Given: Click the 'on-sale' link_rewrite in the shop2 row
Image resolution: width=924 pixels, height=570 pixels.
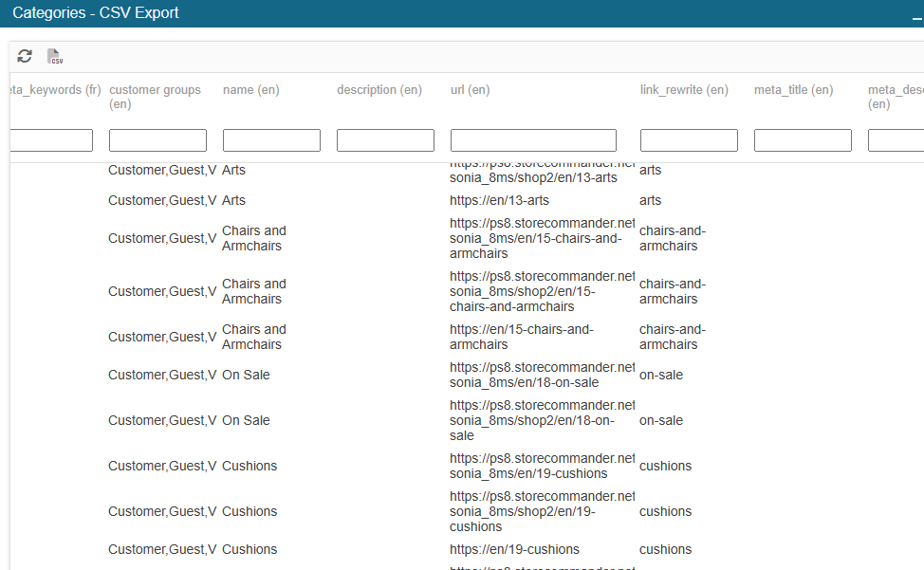Looking at the screenshot, I should point(661,420).
